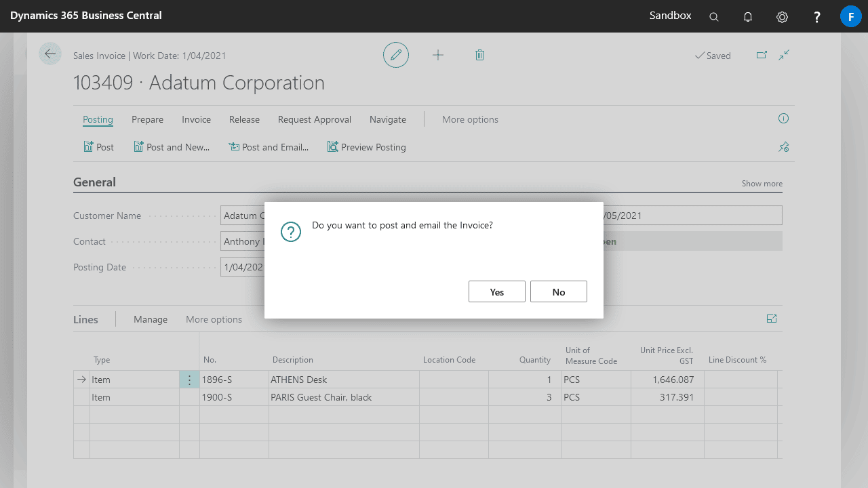Click the Location Code column header
The image size is (868, 488).
449,360
